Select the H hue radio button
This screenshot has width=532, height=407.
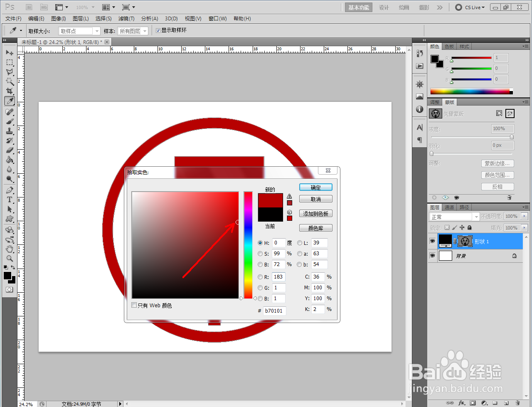[260, 243]
